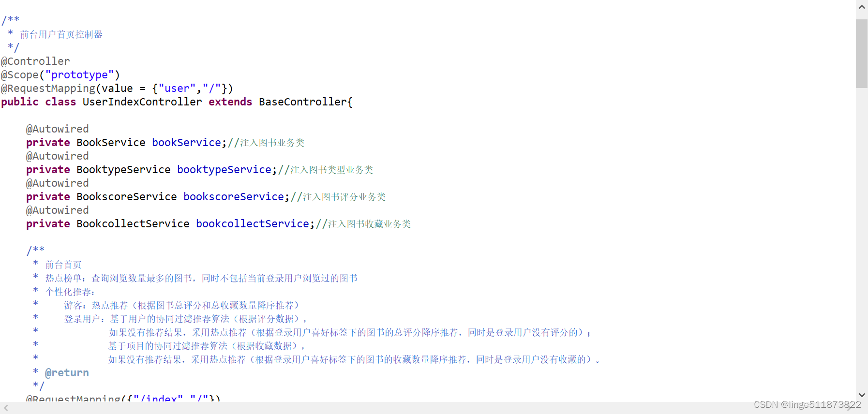Click the UserIndexController class name
This screenshot has width=868, height=414.
pyautogui.click(x=142, y=102)
